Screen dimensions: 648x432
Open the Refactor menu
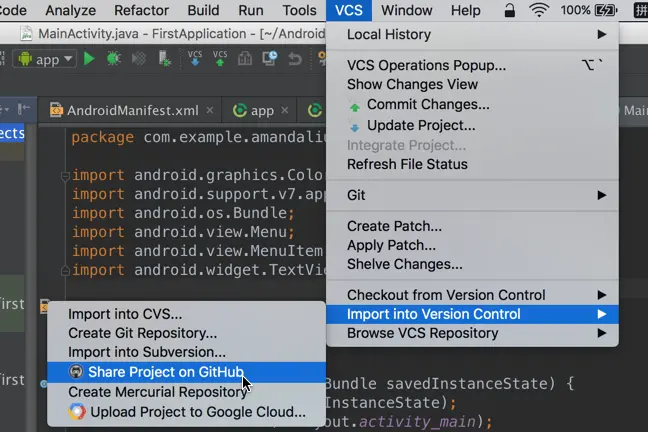click(141, 10)
